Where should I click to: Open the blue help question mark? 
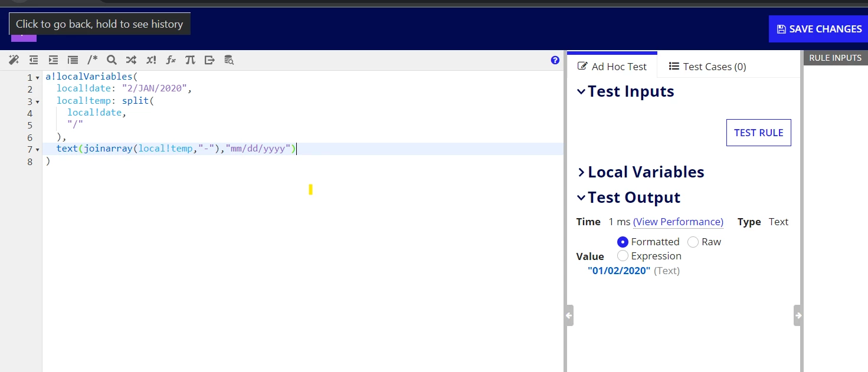(555, 60)
